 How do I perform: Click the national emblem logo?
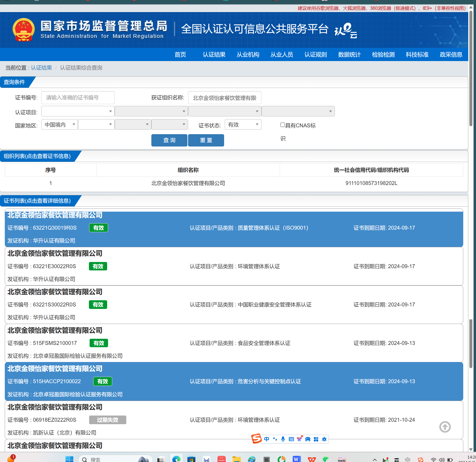point(23,30)
